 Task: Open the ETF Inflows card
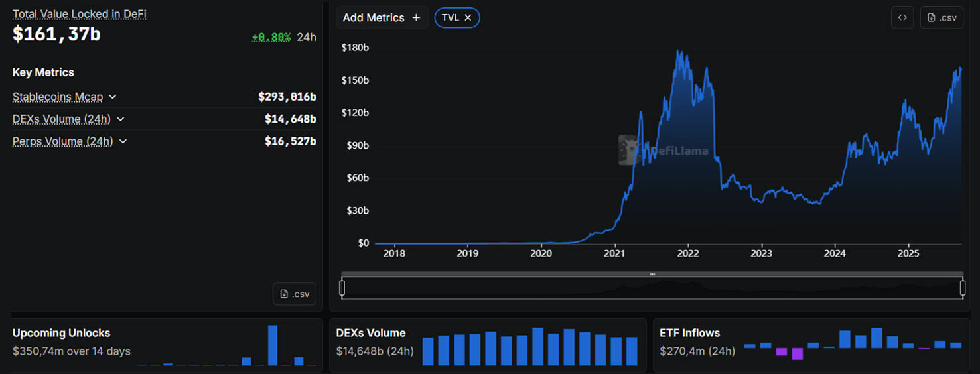(x=689, y=333)
